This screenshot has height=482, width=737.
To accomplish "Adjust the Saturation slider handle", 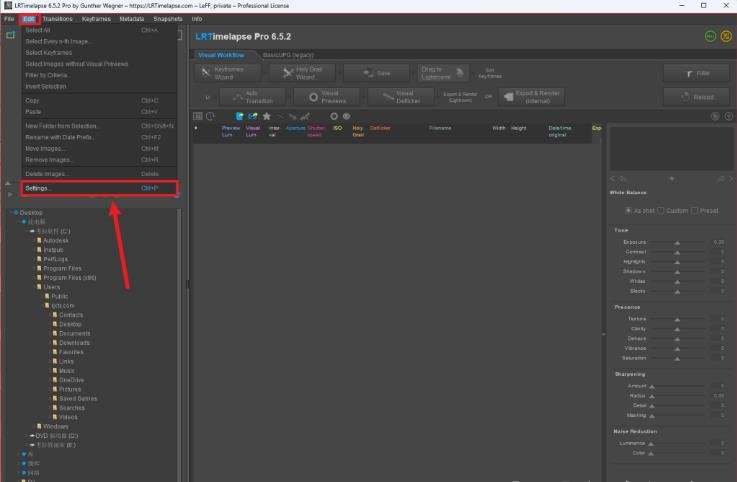I will (677, 359).
